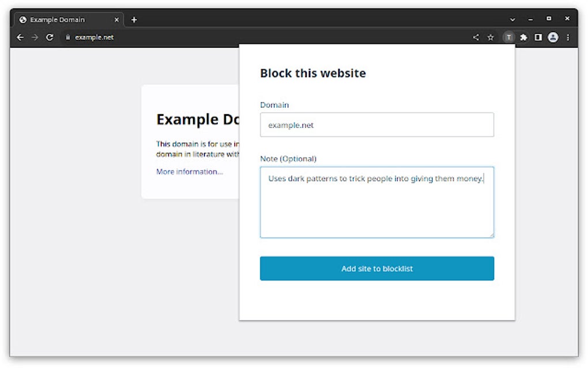Click the forward navigation arrow
This screenshot has width=588, height=368.
[35, 37]
